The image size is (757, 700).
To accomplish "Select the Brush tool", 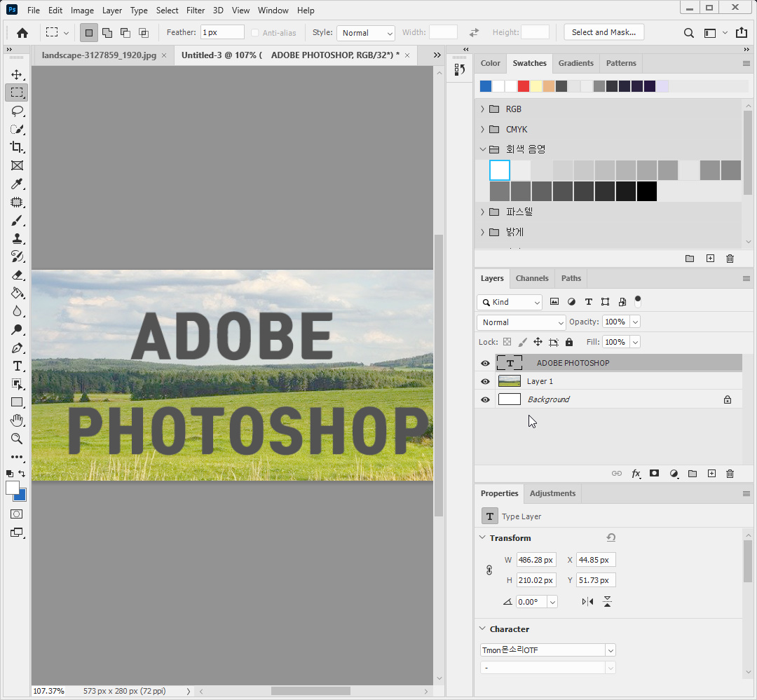I will 17,221.
